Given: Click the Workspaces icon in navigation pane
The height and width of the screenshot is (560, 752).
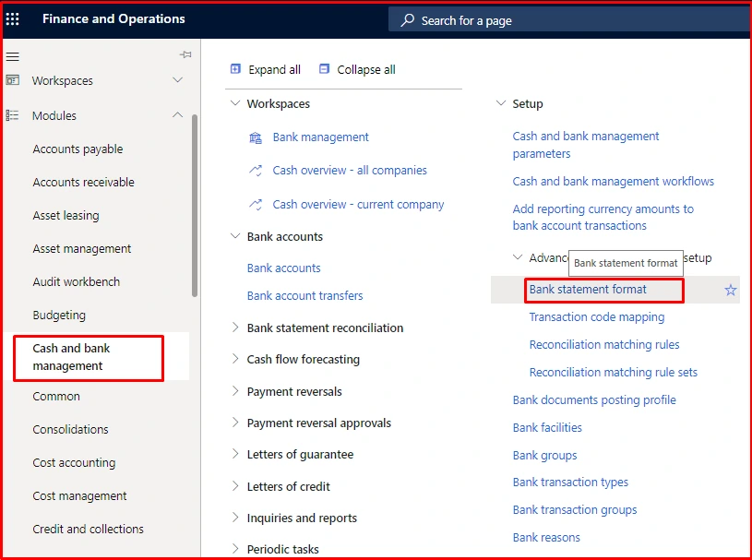Looking at the screenshot, I should 13,80.
